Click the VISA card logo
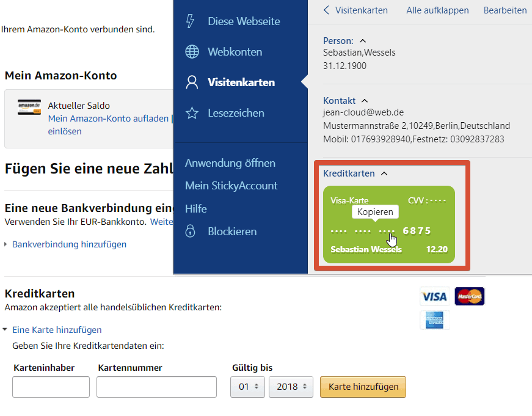532x416 pixels. (435, 296)
